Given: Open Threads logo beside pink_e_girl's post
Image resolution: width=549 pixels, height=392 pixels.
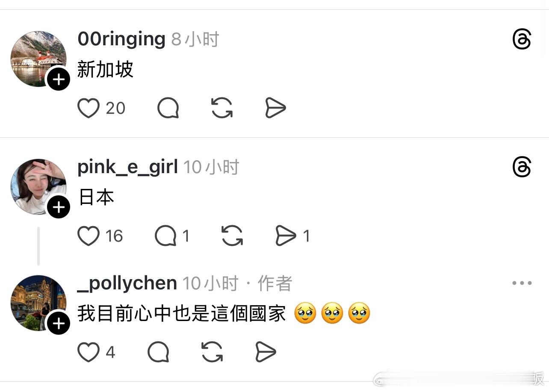Looking at the screenshot, I should tap(522, 167).
